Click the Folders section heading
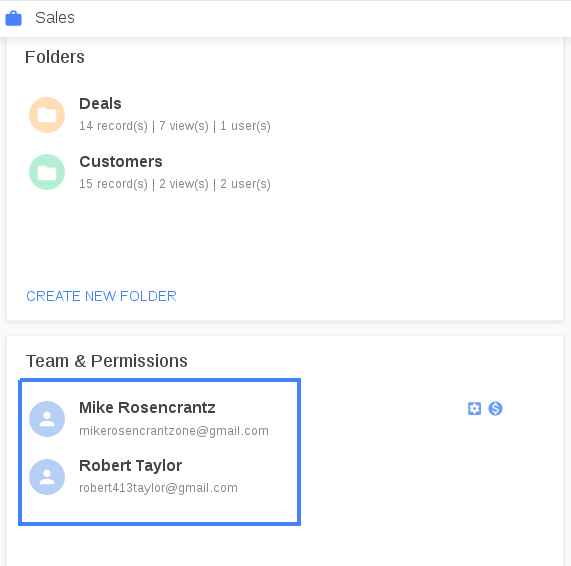571x566 pixels. pos(55,57)
